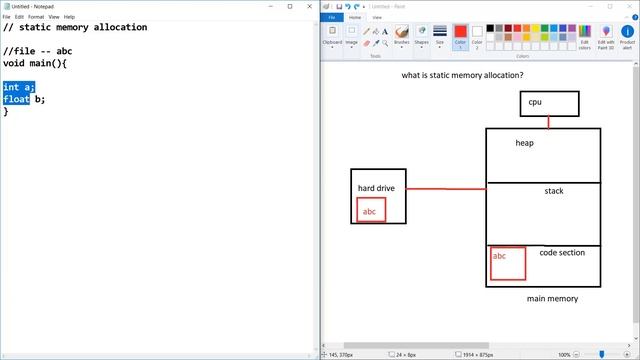Click the Brushes tool icon

click(x=402, y=32)
